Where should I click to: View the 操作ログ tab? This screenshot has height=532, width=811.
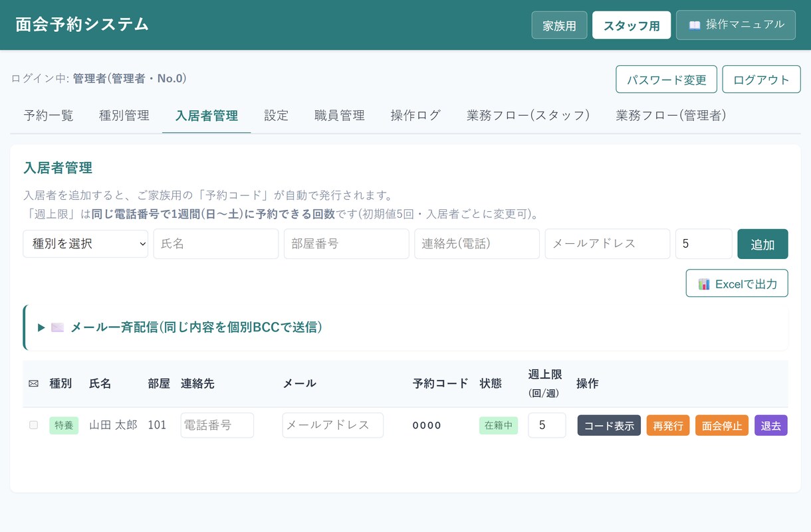coord(415,116)
